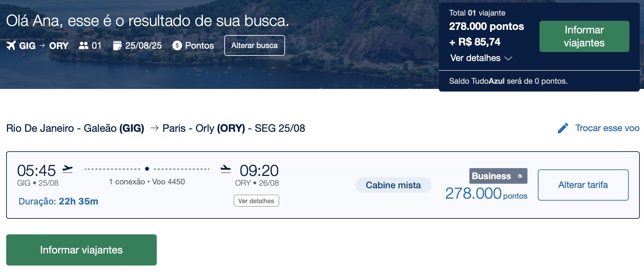
Task: Click the calendar icon before 25/08/25
Action: pyautogui.click(x=117, y=45)
